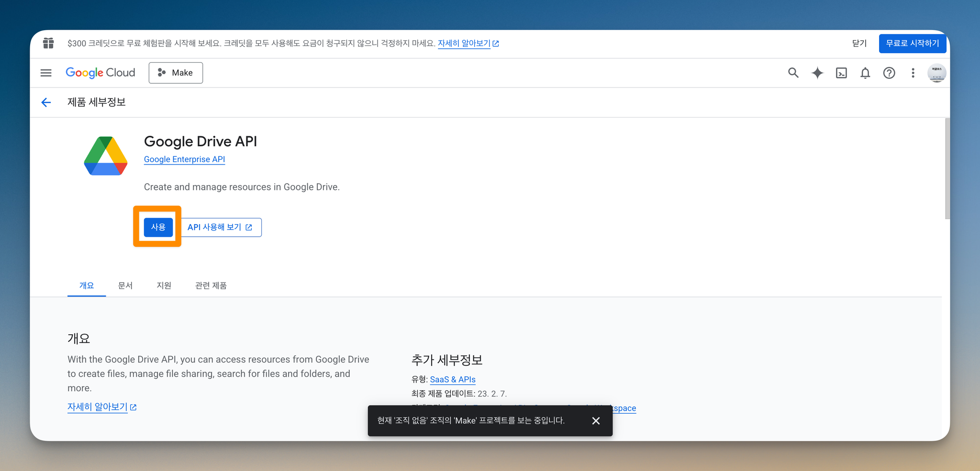Click the search magnifier icon

793,73
